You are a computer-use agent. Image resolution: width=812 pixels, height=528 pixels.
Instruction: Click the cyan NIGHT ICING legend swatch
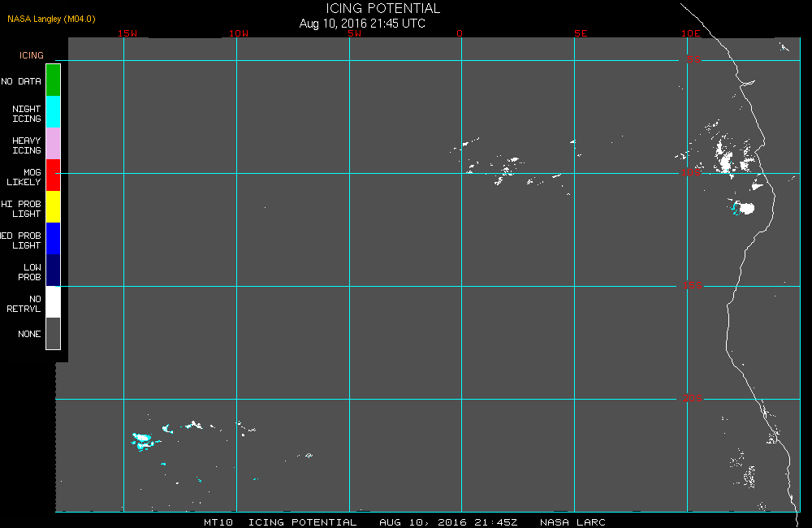pos(54,112)
